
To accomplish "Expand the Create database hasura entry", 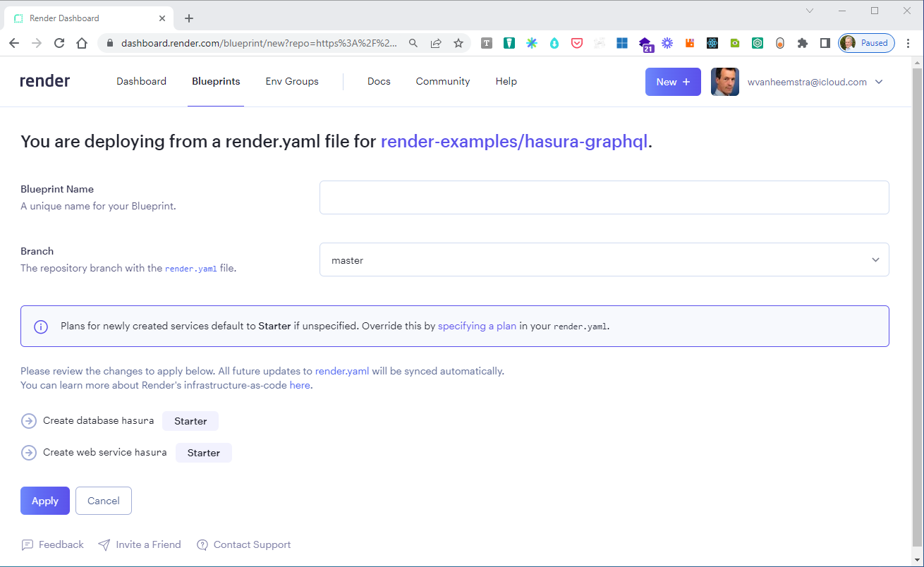I will pyautogui.click(x=28, y=420).
